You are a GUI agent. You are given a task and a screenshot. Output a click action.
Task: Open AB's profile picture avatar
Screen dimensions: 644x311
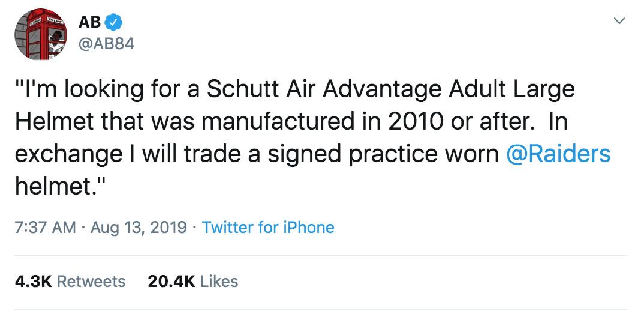point(41,34)
